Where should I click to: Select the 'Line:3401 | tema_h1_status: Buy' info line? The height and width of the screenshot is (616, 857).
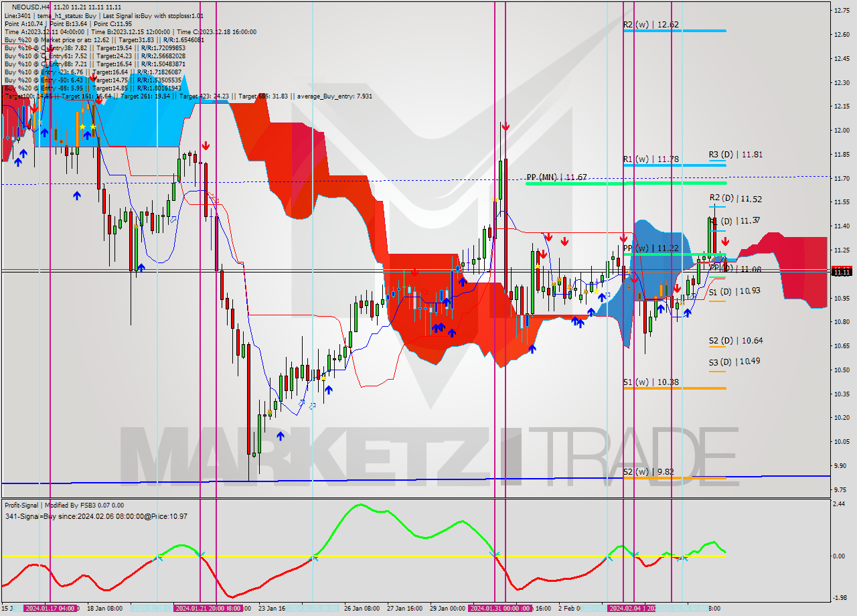pyautogui.click(x=104, y=15)
